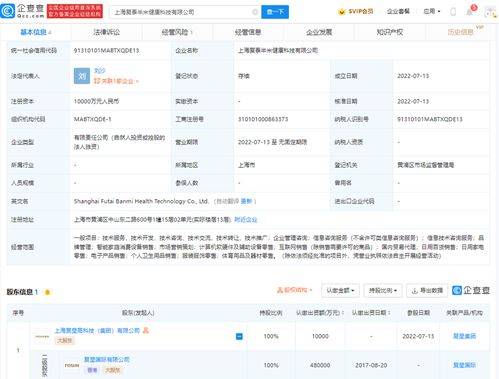Expand 关联1家企业 under legal representative
This screenshot has width=499, height=379.
pos(116,81)
